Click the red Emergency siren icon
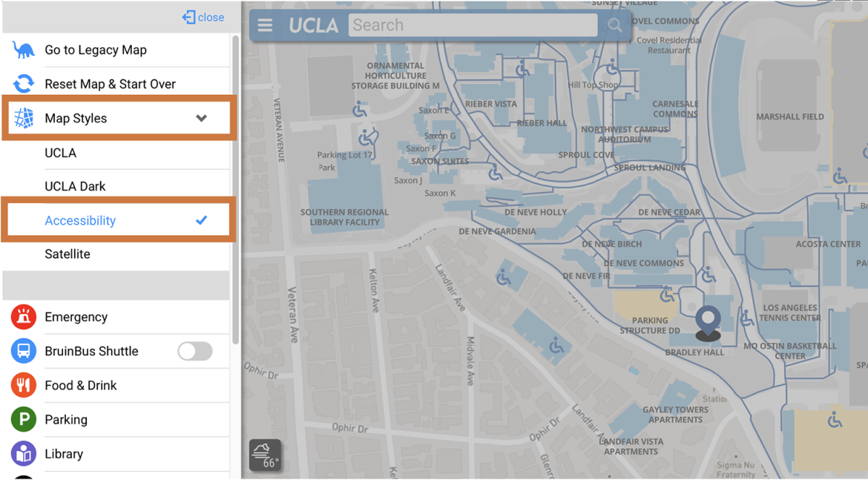The height and width of the screenshot is (488, 868). 23,317
